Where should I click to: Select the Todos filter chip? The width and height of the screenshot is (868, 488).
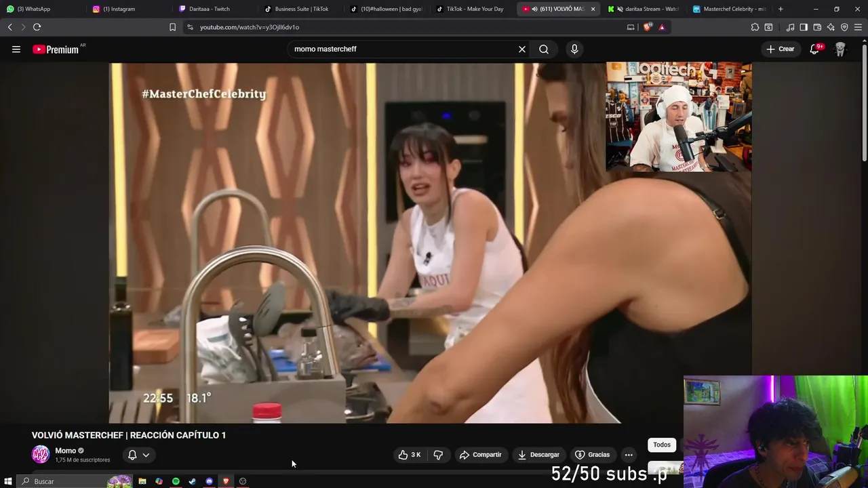pos(662,445)
